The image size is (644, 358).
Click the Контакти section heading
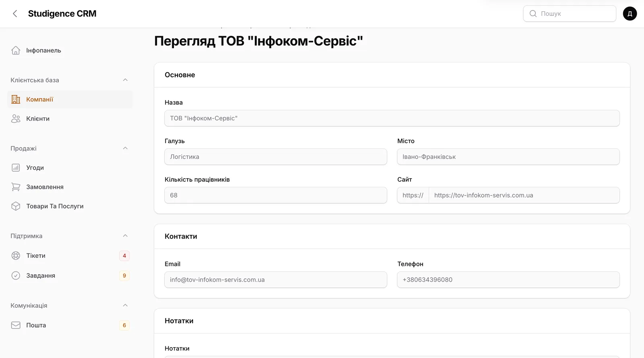pos(181,237)
